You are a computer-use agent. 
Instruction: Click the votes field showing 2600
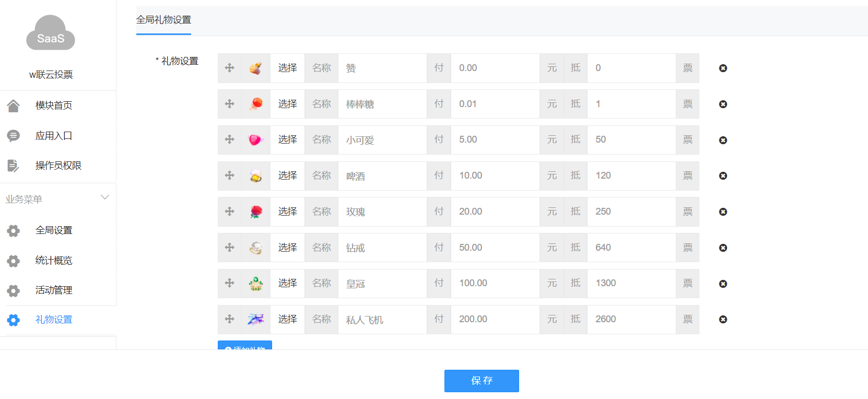(x=632, y=319)
